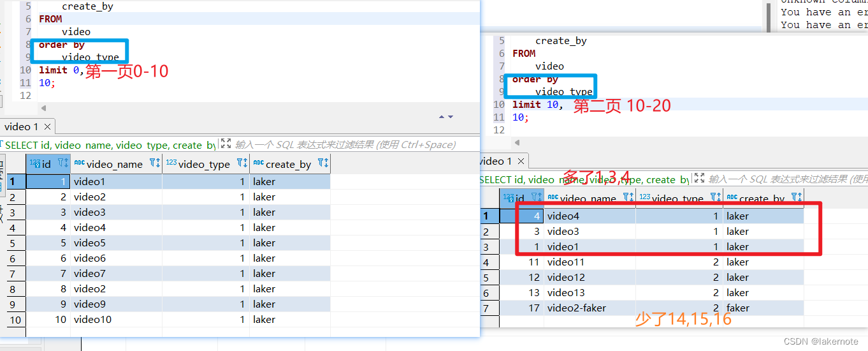Click FROM keyword in right SQL editor
Image resolution: width=868 pixels, height=351 pixels.
click(x=524, y=54)
